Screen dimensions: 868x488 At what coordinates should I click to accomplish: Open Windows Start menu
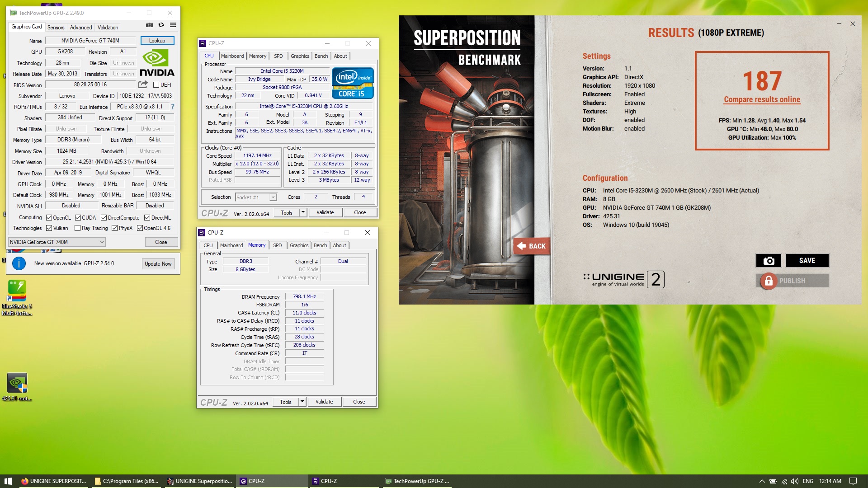pos(8,481)
